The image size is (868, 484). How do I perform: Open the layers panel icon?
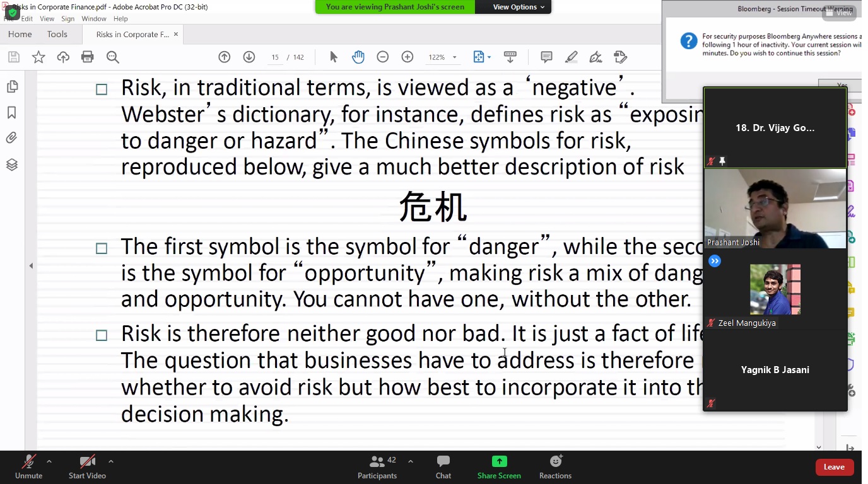pos(11,165)
